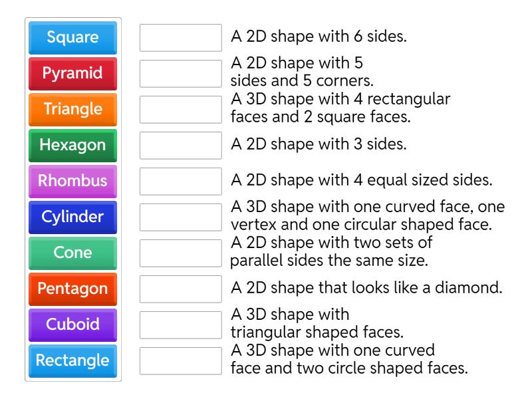Click the green Cone tile
The width and height of the screenshot is (532, 399).
point(72,253)
